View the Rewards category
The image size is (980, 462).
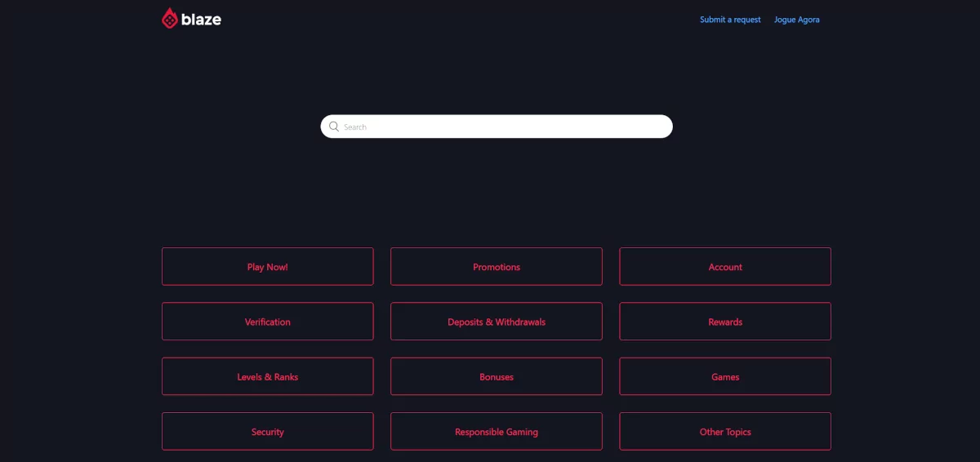(725, 322)
